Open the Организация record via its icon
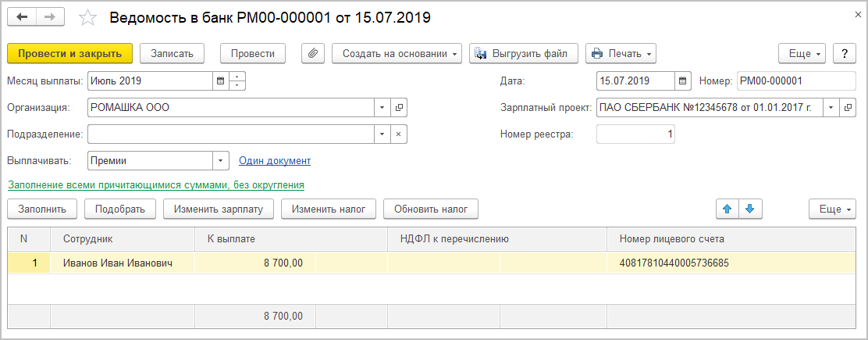 coord(398,107)
